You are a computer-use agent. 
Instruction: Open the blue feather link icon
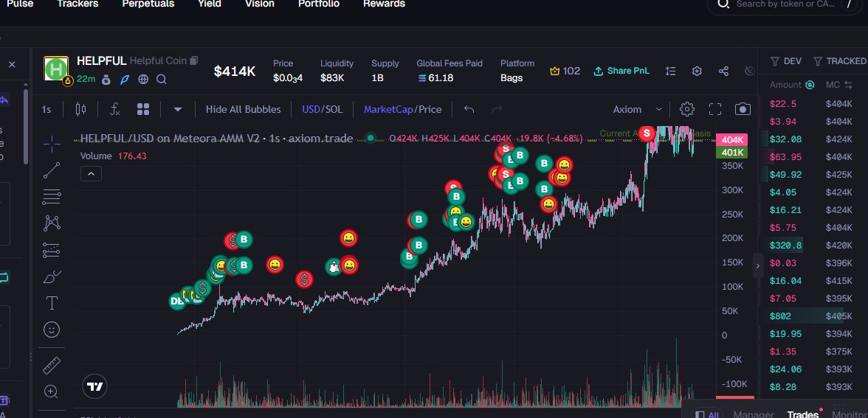pos(125,80)
